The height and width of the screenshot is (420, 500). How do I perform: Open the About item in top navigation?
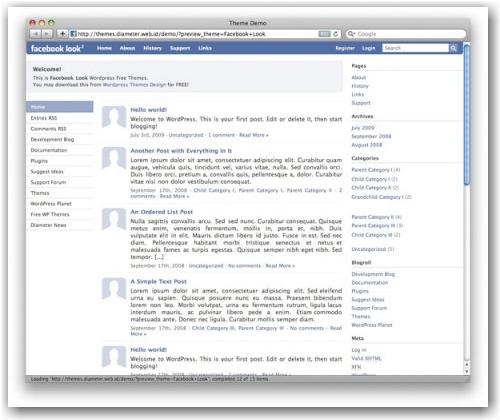pos(127,48)
